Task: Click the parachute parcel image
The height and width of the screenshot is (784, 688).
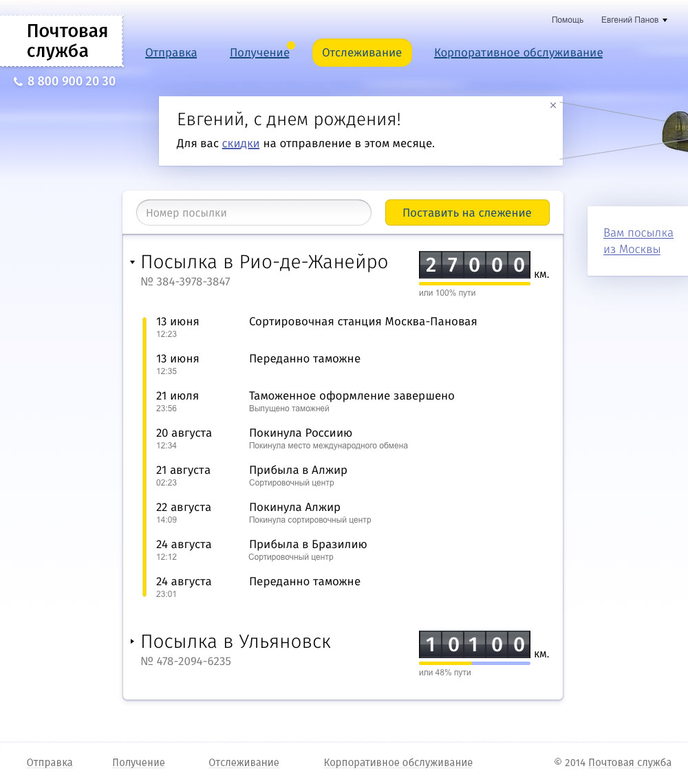Action: point(676,129)
